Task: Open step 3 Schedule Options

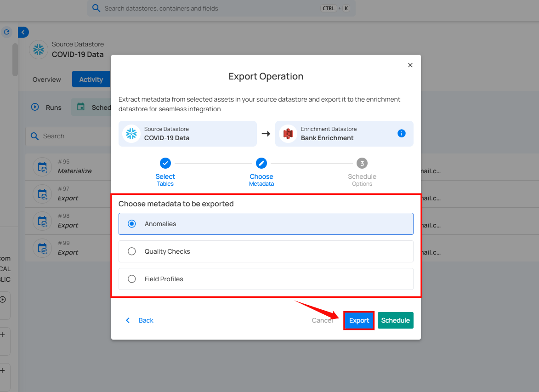Action: [x=362, y=163]
